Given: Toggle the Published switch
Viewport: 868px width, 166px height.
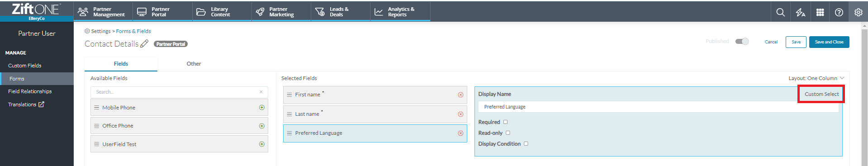Looking at the screenshot, I should point(742,41).
